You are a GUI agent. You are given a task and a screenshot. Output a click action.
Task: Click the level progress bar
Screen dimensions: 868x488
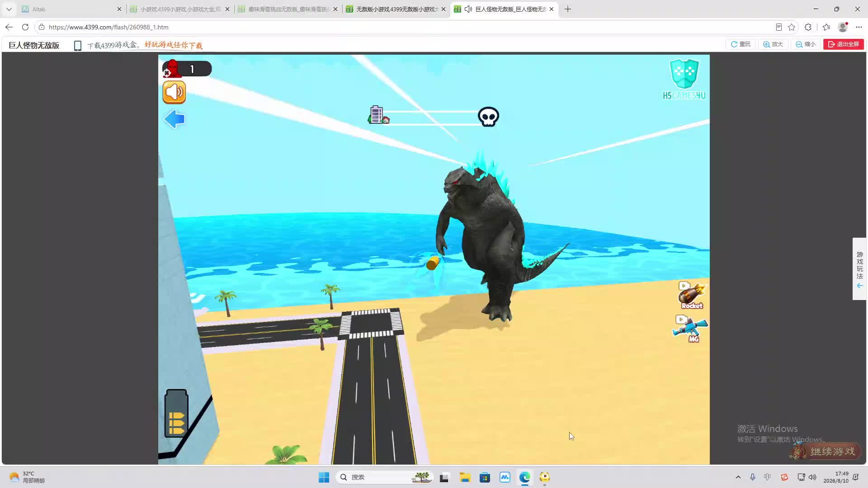pyautogui.click(x=433, y=117)
